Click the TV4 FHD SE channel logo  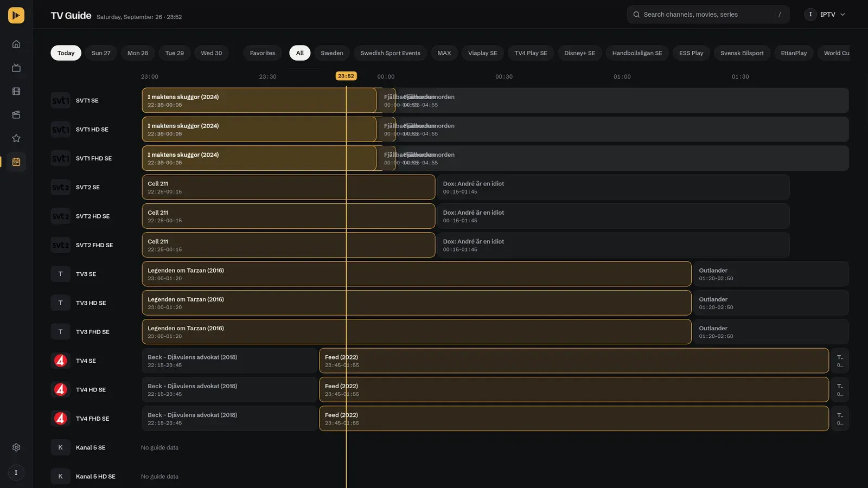pyautogui.click(x=61, y=419)
